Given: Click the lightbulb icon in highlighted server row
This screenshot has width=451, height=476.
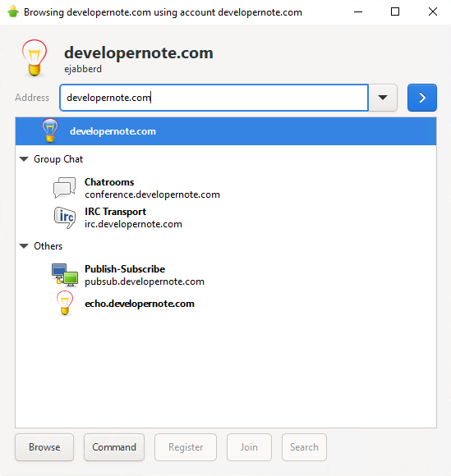Looking at the screenshot, I should click(50, 130).
